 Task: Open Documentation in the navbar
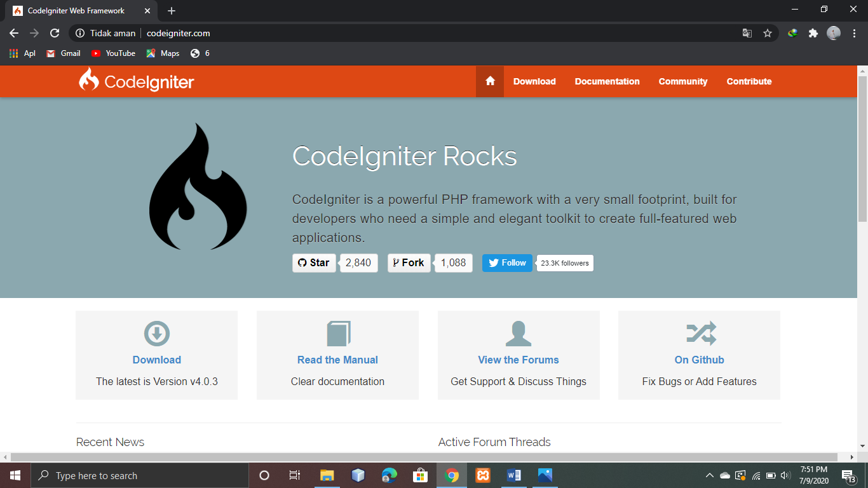pyautogui.click(x=607, y=81)
